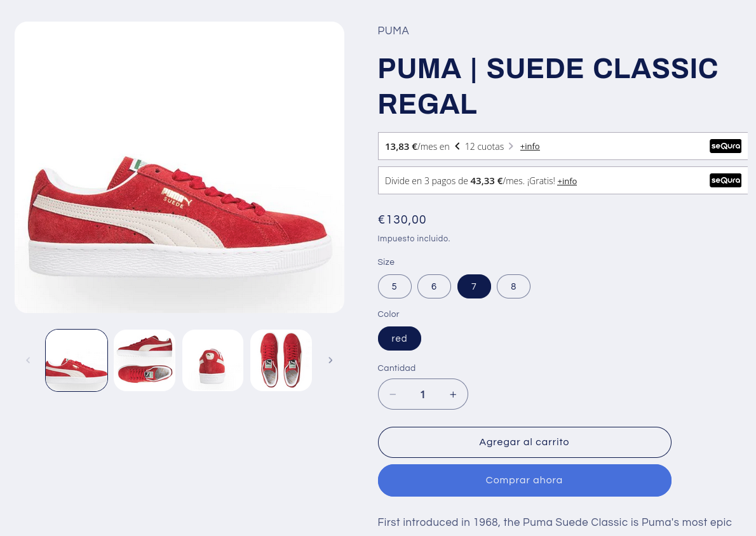Click the quantity input field
Viewport: 756px width, 536px height.
[x=423, y=394]
